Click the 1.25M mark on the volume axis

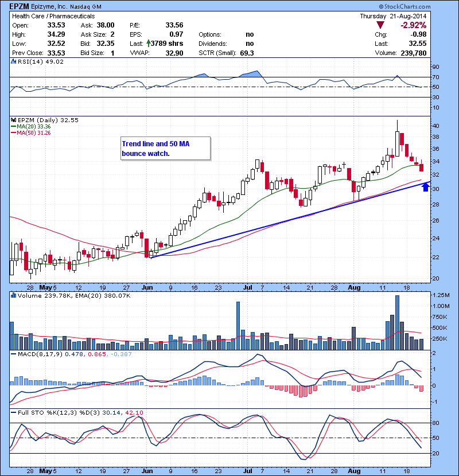click(x=441, y=295)
